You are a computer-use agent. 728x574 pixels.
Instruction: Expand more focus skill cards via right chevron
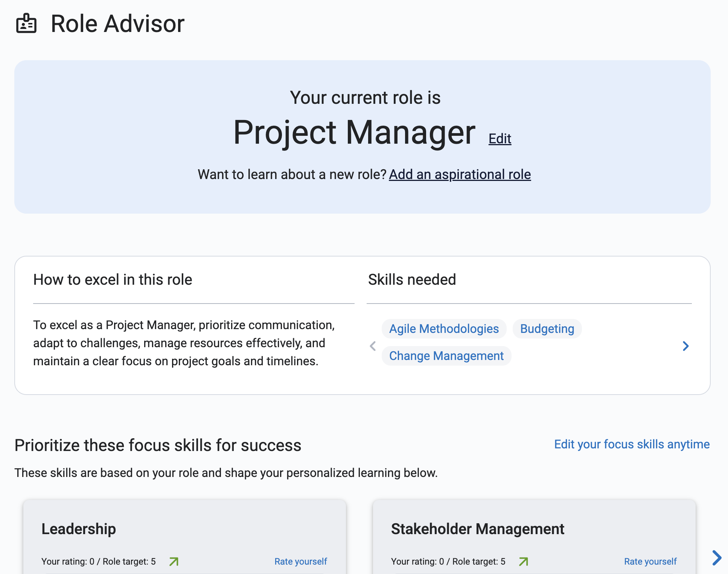(717, 558)
